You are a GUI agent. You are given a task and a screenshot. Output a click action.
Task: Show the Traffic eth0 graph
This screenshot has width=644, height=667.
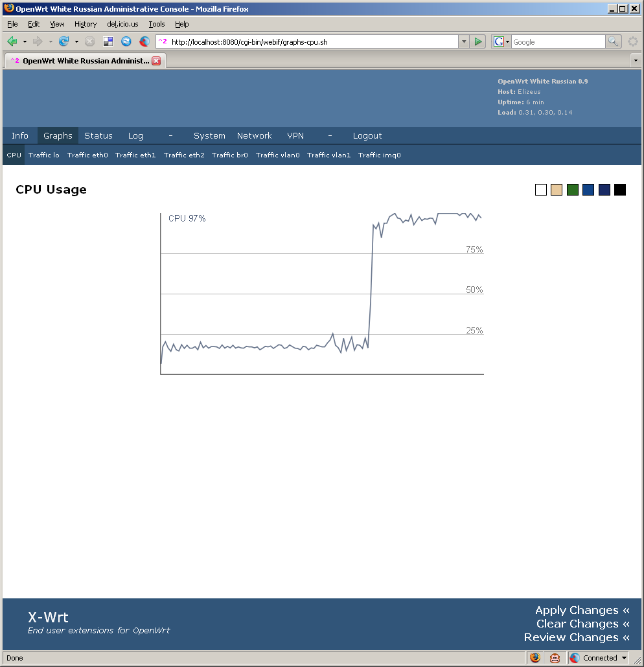[87, 155]
